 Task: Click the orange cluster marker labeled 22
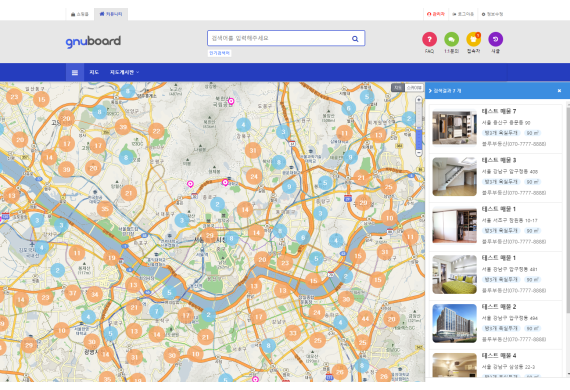pos(156,131)
